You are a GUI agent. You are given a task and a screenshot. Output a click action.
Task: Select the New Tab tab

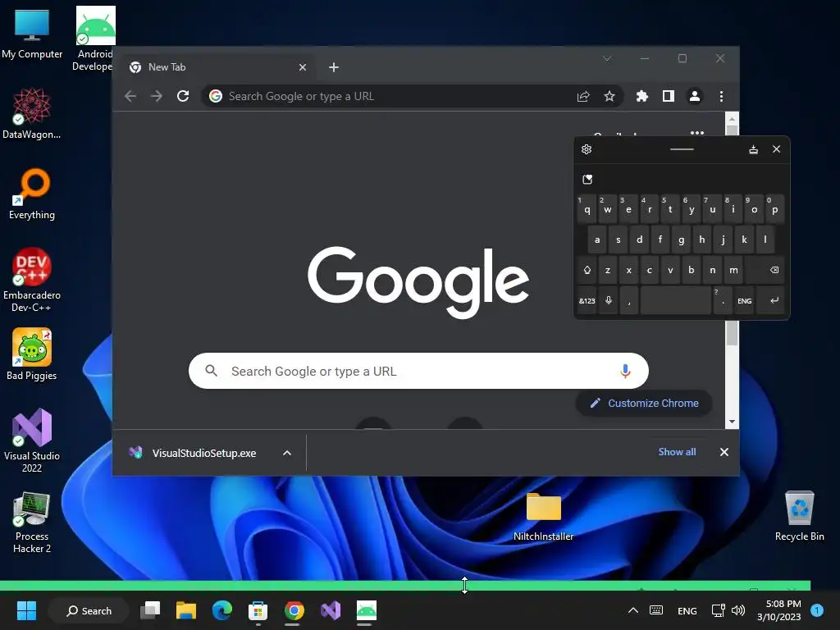pyautogui.click(x=217, y=67)
